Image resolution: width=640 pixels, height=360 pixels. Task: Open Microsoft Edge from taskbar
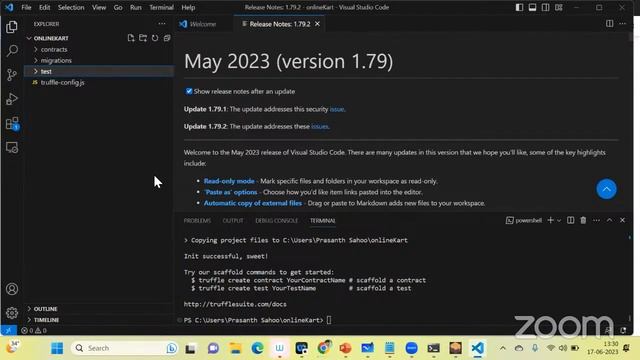pyautogui.click(x=257, y=348)
